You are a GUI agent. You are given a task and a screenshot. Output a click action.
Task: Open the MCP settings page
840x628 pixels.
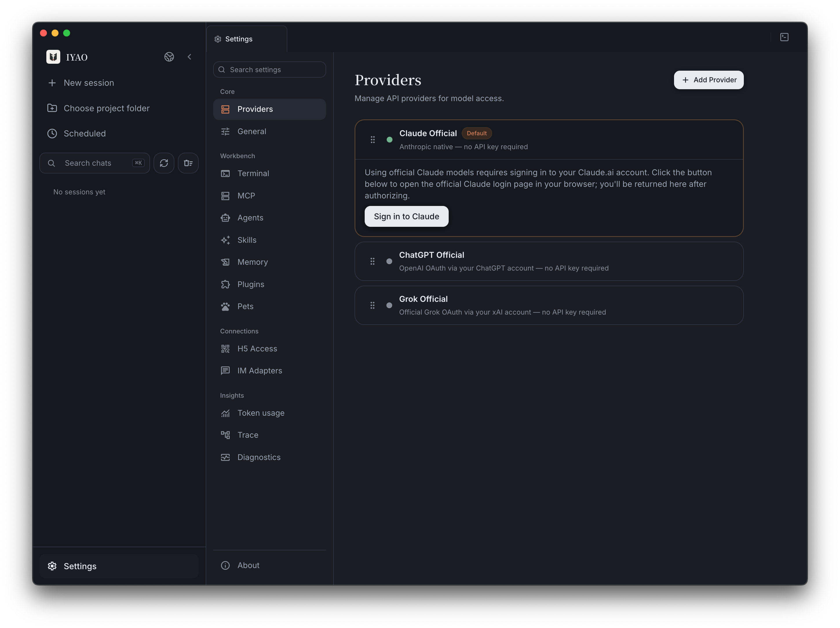tap(270, 196)
